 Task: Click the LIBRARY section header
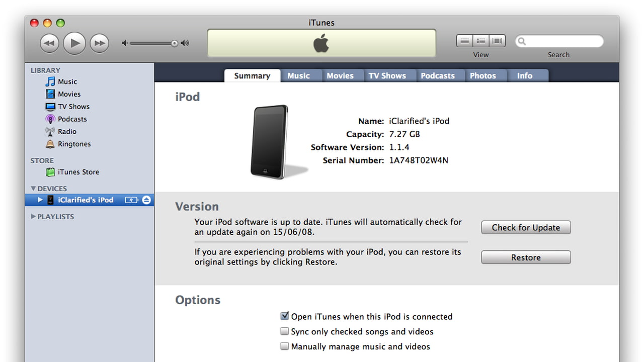[x=45, y=70]
